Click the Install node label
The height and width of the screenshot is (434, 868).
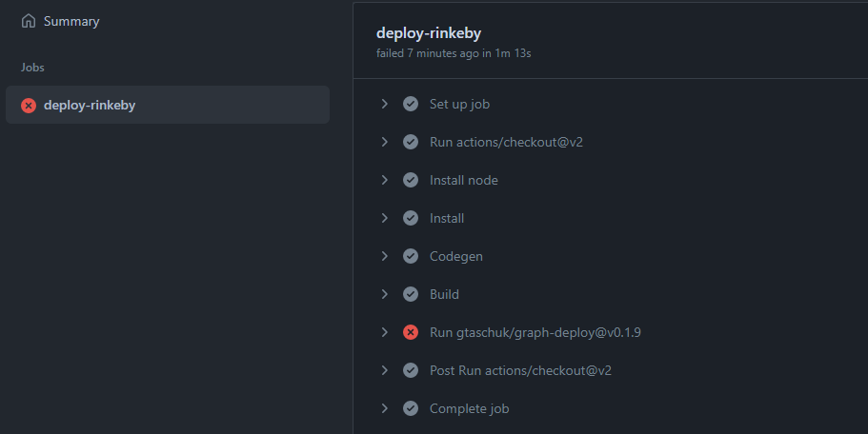[x=464, y=180]
